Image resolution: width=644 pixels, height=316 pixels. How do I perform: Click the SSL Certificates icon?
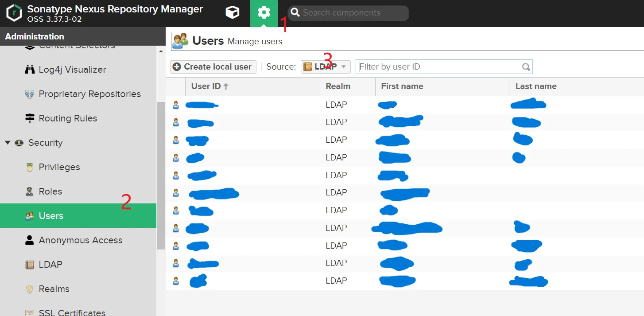point(29,312)
